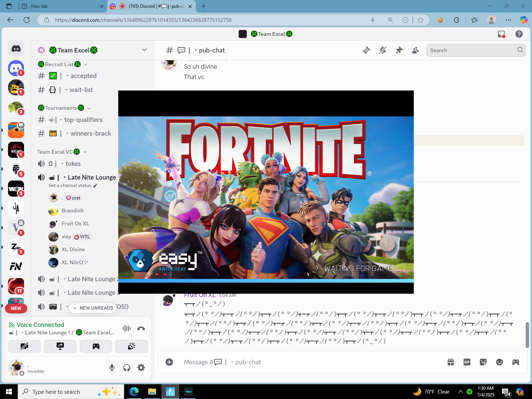532x399 pixels.
Task: Click the Search field in Discord header
Action: point(476,50)
